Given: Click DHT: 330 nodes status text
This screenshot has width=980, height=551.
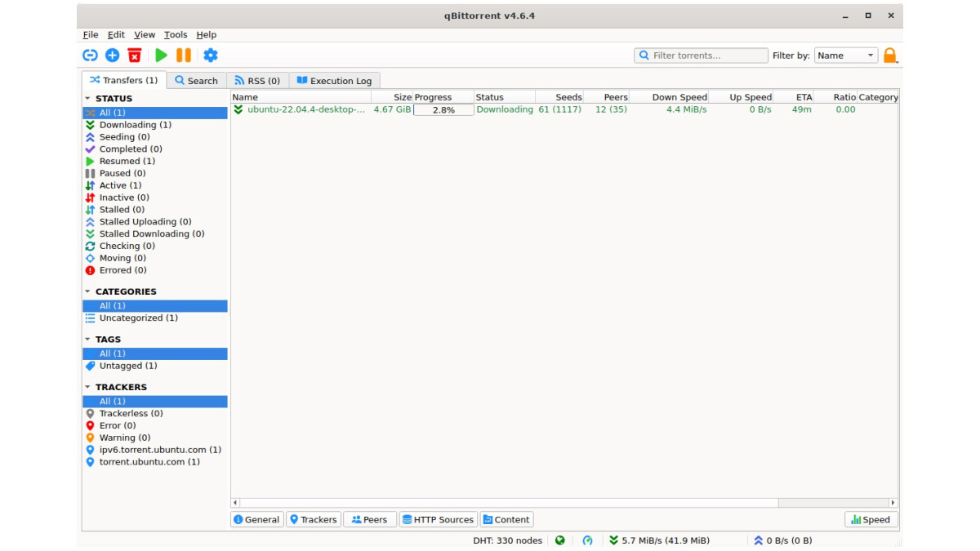Looking at the screenshot, I should click(507, 540).
